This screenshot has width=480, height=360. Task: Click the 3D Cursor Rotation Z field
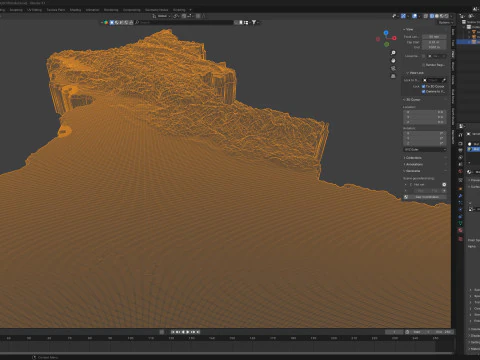pos(425,143)
